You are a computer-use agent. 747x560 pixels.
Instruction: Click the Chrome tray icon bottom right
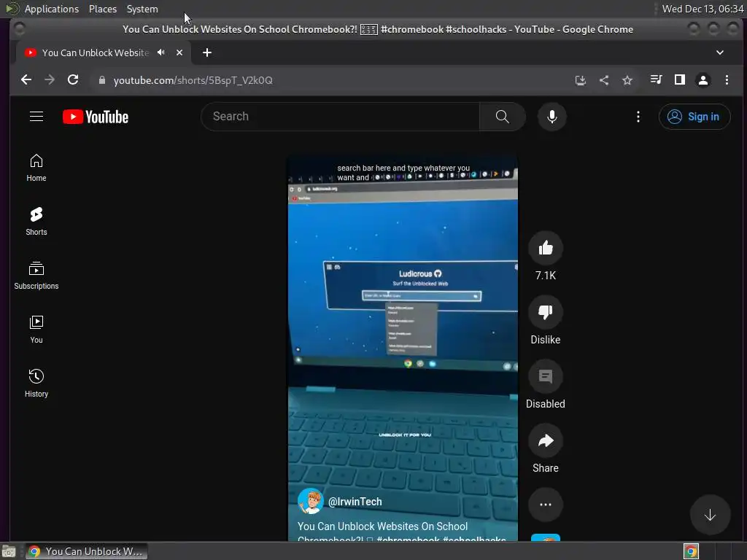[691, 551]
